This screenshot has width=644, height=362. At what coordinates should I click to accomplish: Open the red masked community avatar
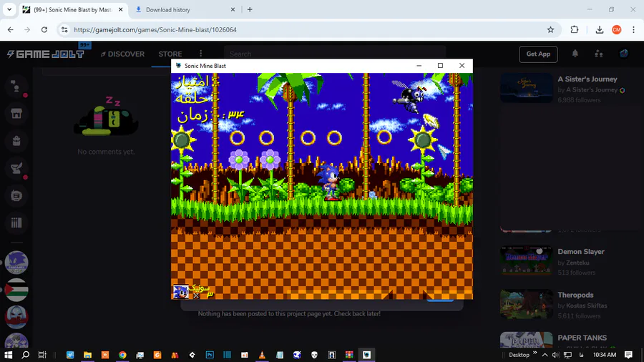click(x=16, y=317)
